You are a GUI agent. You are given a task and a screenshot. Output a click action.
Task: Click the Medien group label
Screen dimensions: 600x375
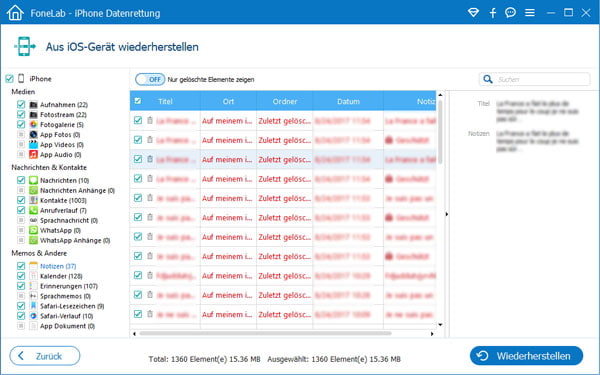coord(23,92)
